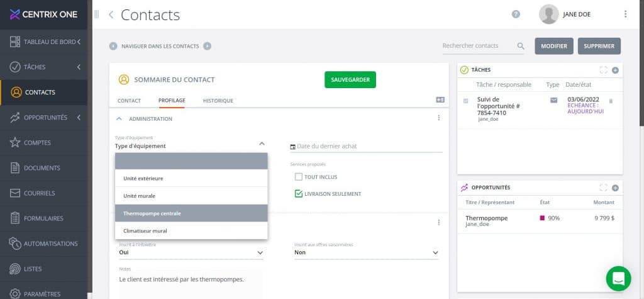Open the Inscrit à l'infolettre dropdown
Screen dimensions: 644x299
191,252
